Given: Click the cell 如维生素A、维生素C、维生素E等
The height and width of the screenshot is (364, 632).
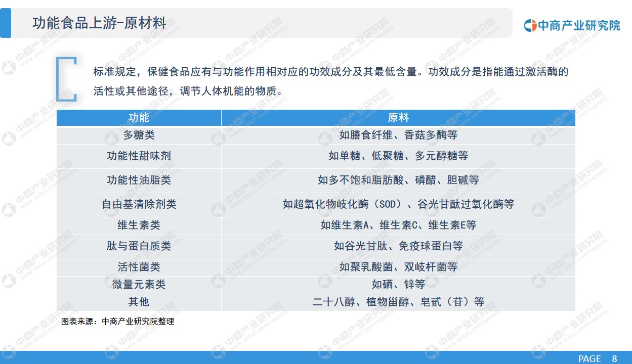Looking at the screenshot, I should coord(398,225).
